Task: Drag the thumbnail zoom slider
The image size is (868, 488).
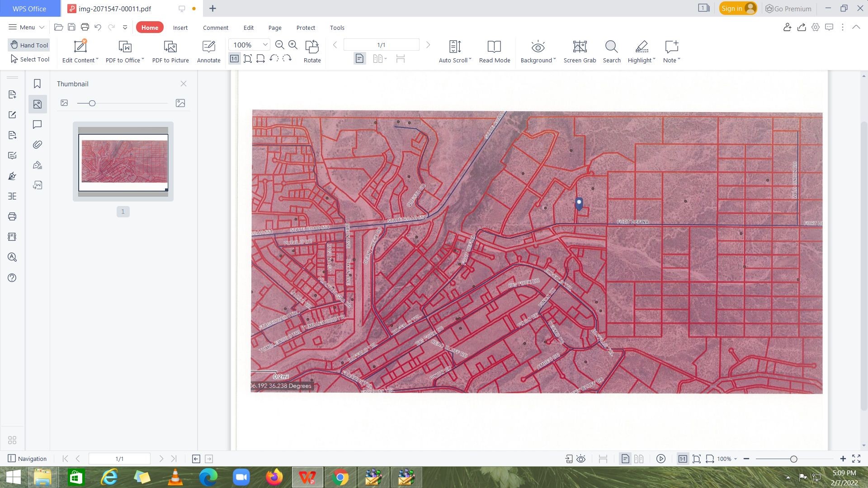Action: coord(91,103)
